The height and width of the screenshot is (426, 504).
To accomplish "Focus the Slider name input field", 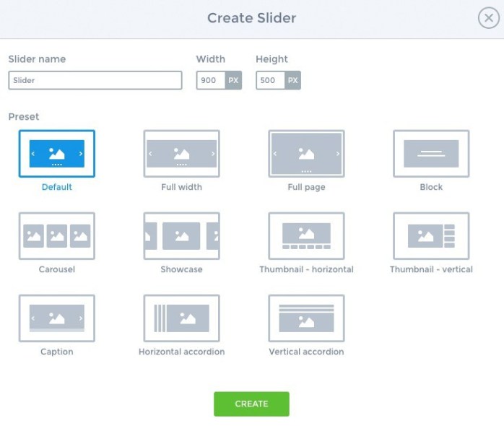I will pos(95,80).
